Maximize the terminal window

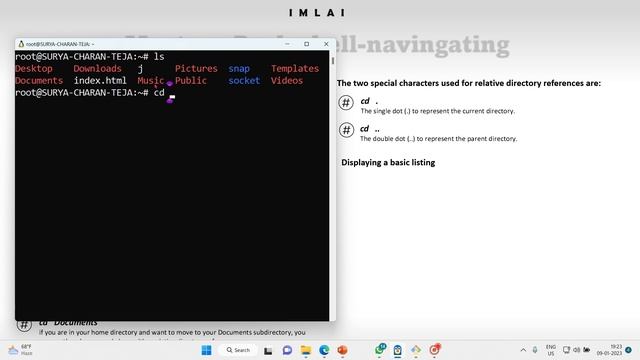point(307,44)
